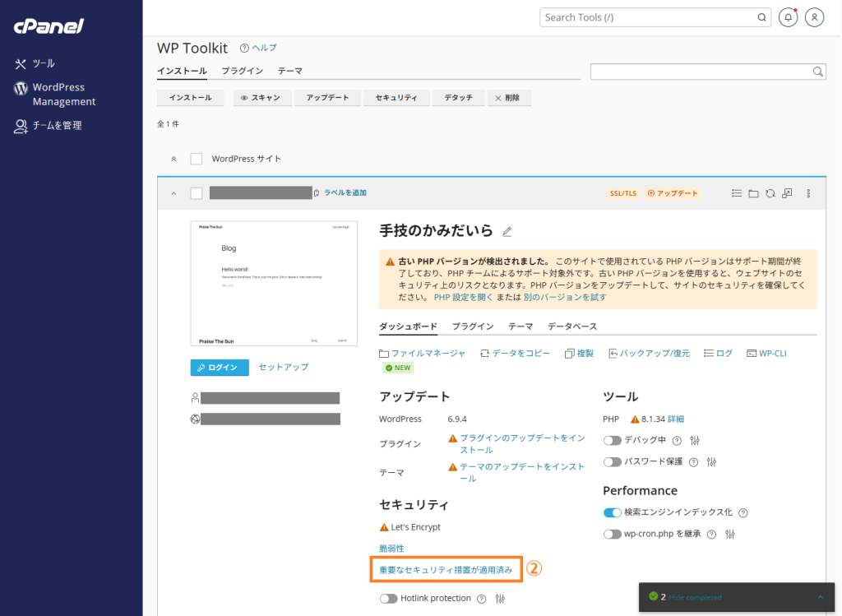Open the データベース tab
The height and width of the screenshot is (616, 842).
point(571,327)
